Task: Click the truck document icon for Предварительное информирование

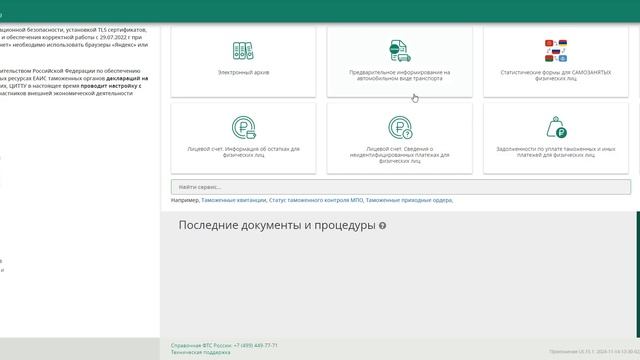Action: tap(400, 51)
